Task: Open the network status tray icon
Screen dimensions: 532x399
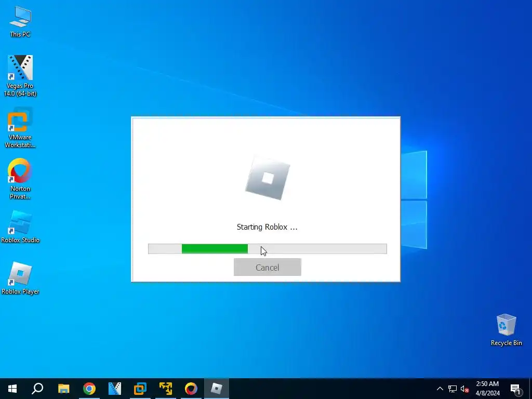Action: coord(453,389)
